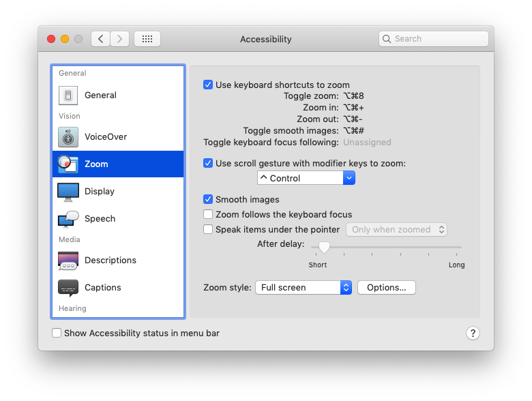Image resolution: width=532 pixels, height=401 pixels.
Task: Open Speech settings icon
Action: (68, 219)
